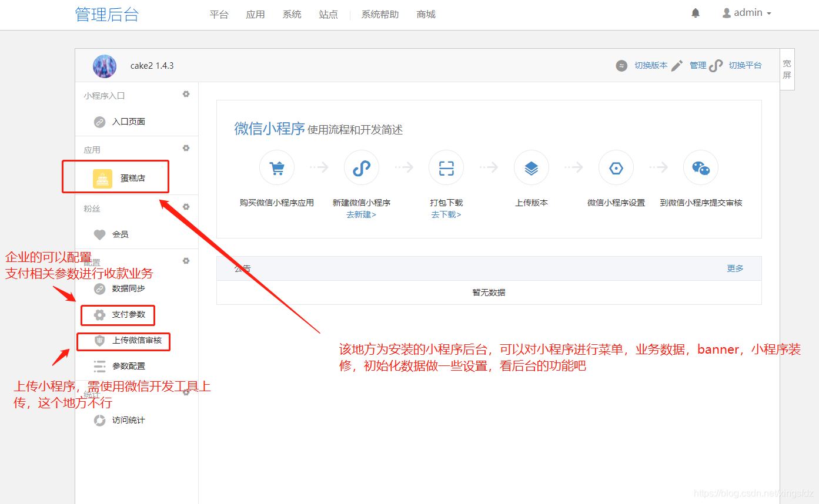Click the gear beside 粉丝 section
Screen dimensions: 819x504
point(186,207)
